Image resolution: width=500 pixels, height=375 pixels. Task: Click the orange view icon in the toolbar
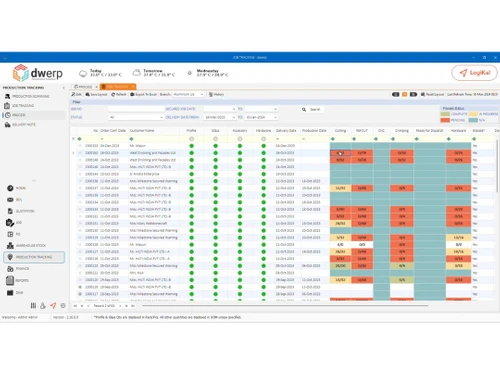pyautogui.click(x=405, y=95)
